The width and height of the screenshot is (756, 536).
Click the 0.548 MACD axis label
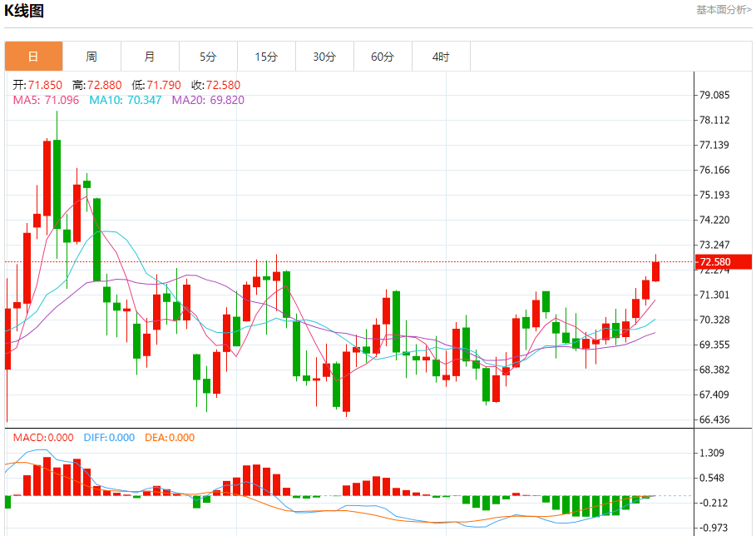712,478
